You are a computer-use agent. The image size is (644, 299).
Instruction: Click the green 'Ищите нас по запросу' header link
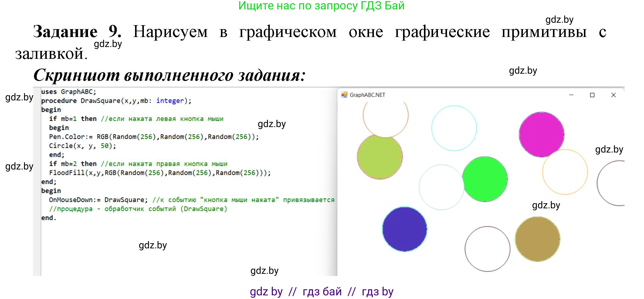[x=321, y=6]
